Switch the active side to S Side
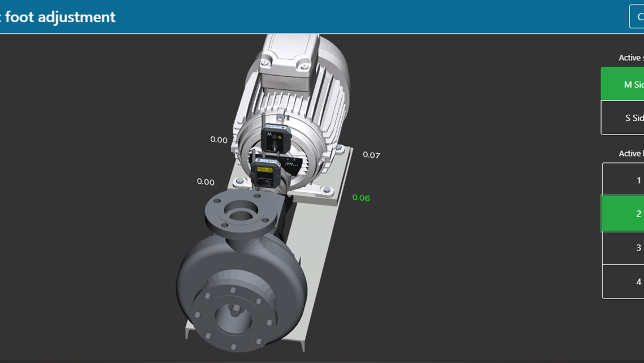This screenshot has height=363, width=644. click(627, 118)
